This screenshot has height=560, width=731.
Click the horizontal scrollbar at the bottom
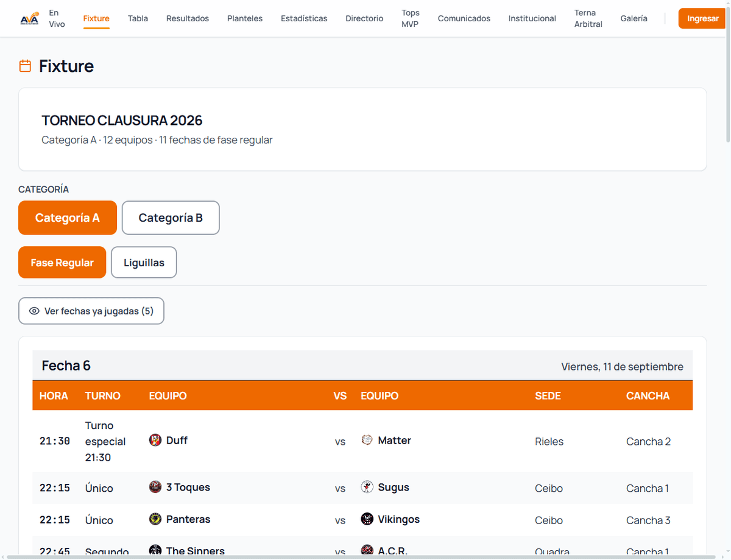[362, 557]
